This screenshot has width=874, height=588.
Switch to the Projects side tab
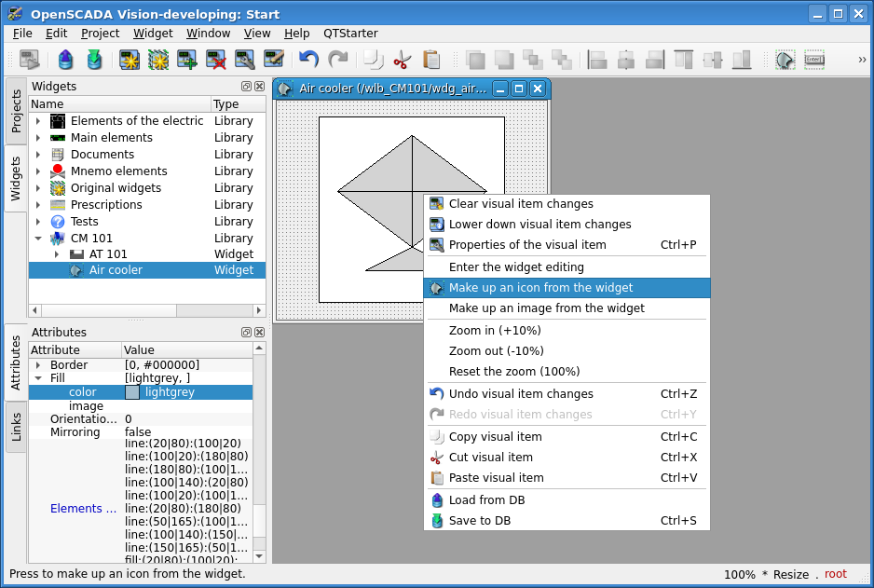(16, 110)
